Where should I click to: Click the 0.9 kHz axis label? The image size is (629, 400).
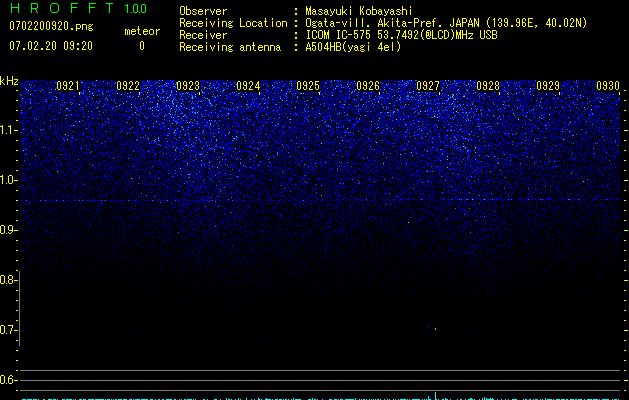coord(8,230)
